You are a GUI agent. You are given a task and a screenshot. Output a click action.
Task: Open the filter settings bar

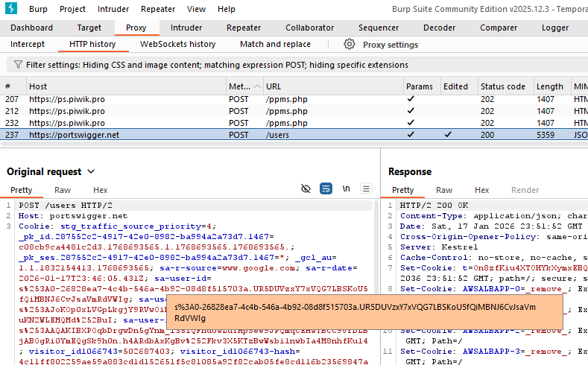pos(297,65)
